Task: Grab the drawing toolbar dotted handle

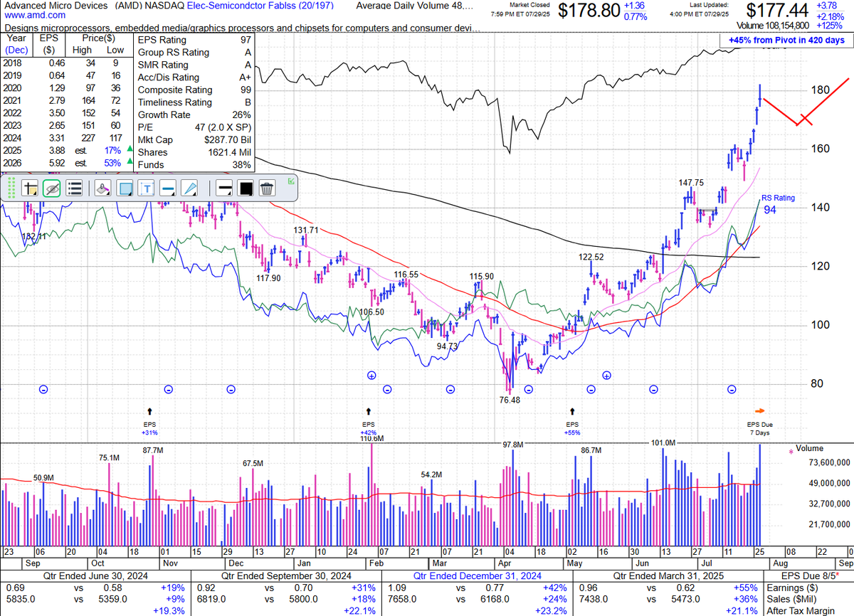Action: coord(12,188)
